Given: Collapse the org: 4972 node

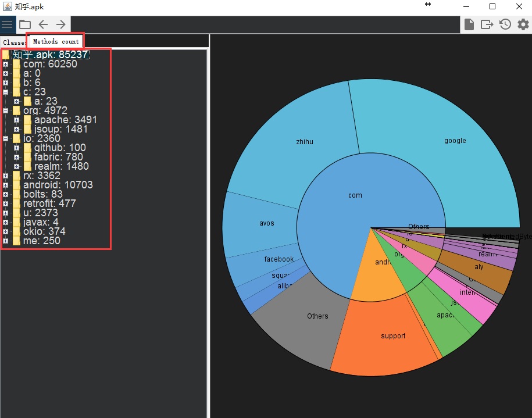Looking at the screenshot, I should (x=5, y=110).
